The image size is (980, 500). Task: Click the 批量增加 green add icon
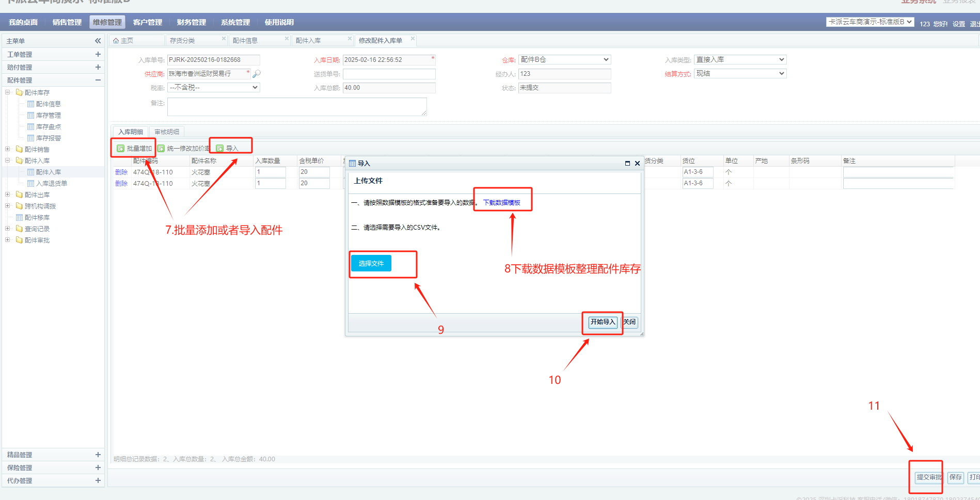click(x=120, y=149)
